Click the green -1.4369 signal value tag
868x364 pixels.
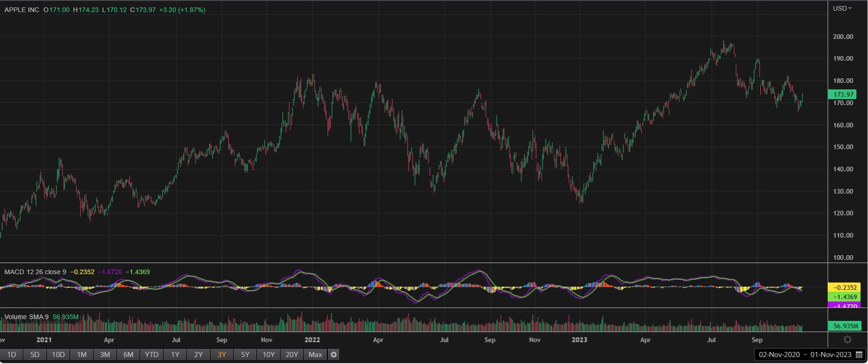(844, 297)
